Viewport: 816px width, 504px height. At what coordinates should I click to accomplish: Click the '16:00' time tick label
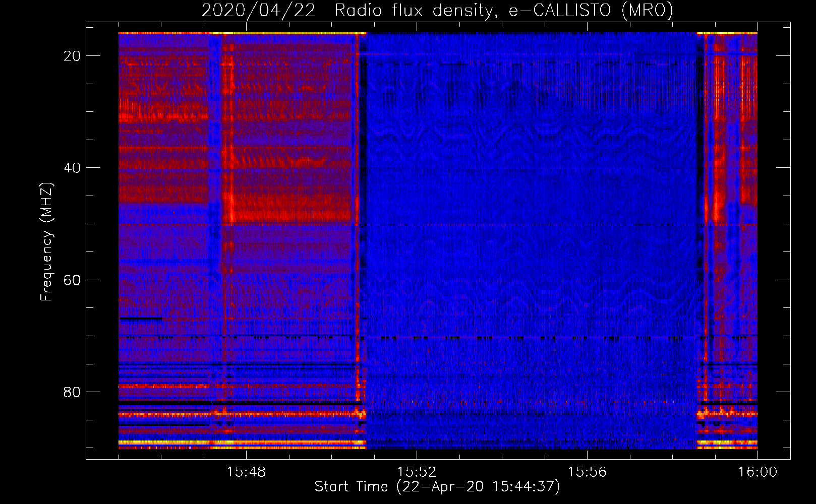(x=757, y=472)
